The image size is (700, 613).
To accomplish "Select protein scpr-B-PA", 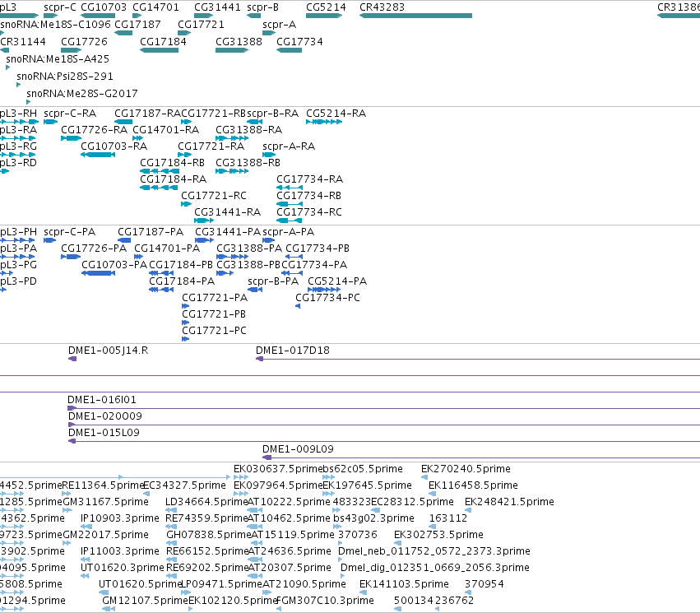I will pyautogui.click(x=255, y=290).
